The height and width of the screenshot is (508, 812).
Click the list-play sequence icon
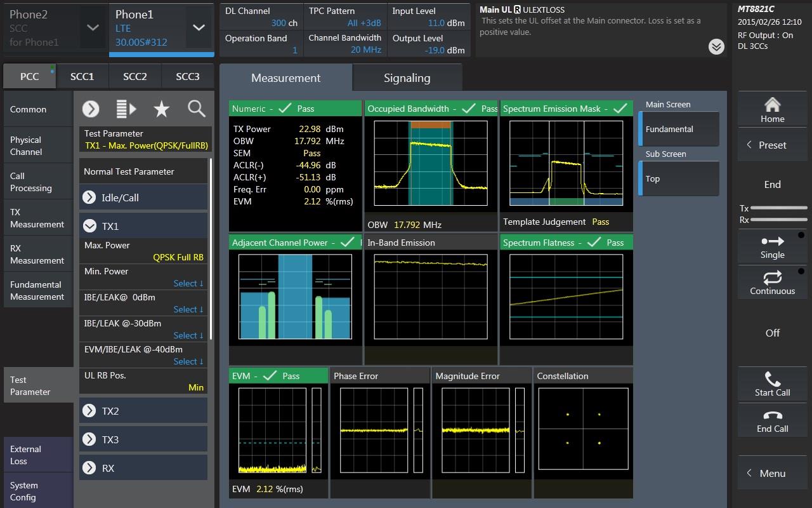point(126,109)
